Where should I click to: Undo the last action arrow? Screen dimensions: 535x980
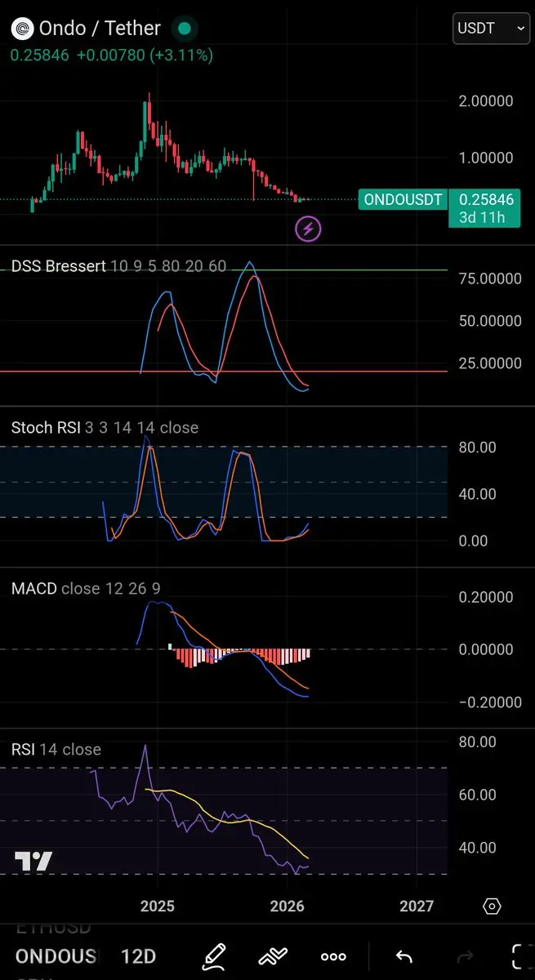[x=403, y=956]
